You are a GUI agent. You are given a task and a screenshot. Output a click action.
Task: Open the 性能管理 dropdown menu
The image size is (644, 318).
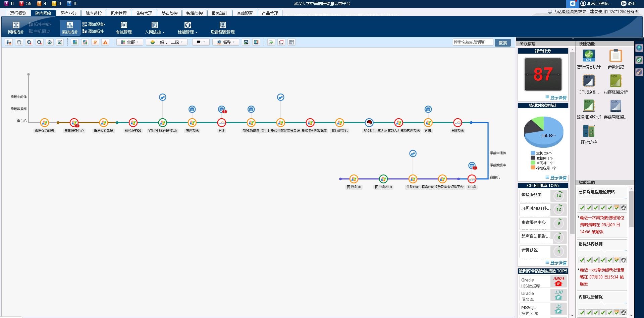187,28
